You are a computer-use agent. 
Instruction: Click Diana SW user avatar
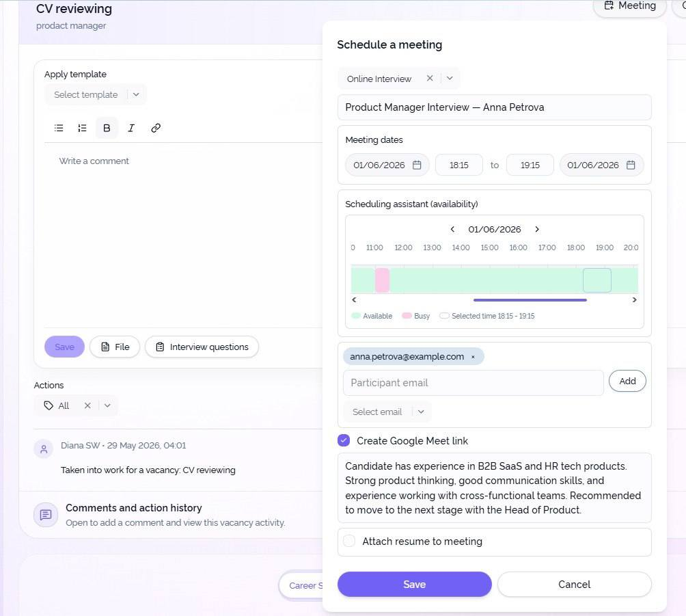44,448
